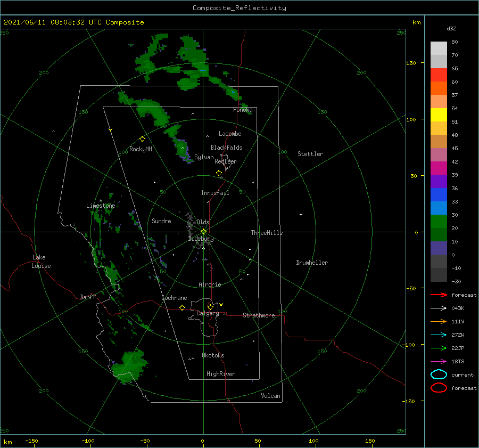This screenshot has height=448, width=479.
Task: Pick the red 65 dBZ color swatch
Action: click(x=439, y=75)
